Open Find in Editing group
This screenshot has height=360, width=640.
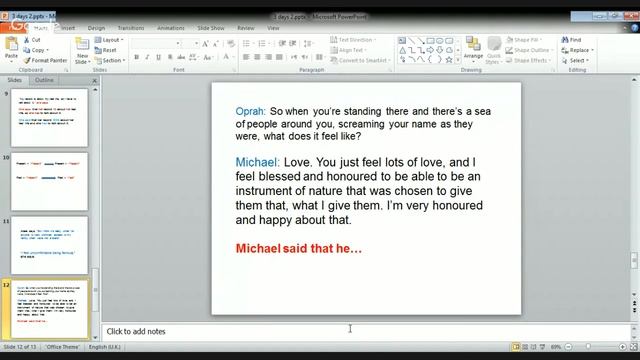click(571, 40)
